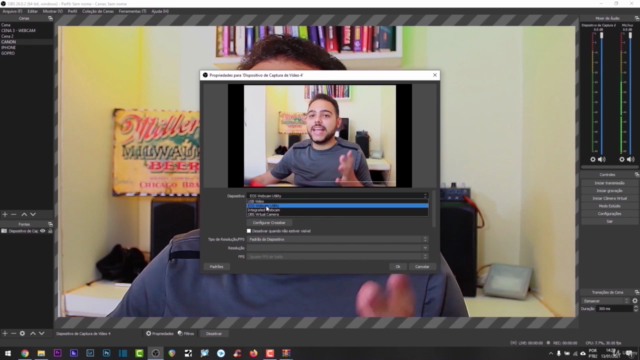Add a new source with the plus icon
Image resolution: width=640 pixels, height=360 pixels.
(x=5, y=333)
